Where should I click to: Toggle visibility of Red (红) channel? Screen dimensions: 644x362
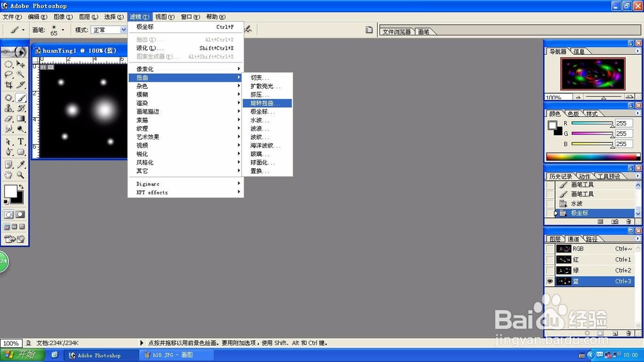(x=550, y=260)
